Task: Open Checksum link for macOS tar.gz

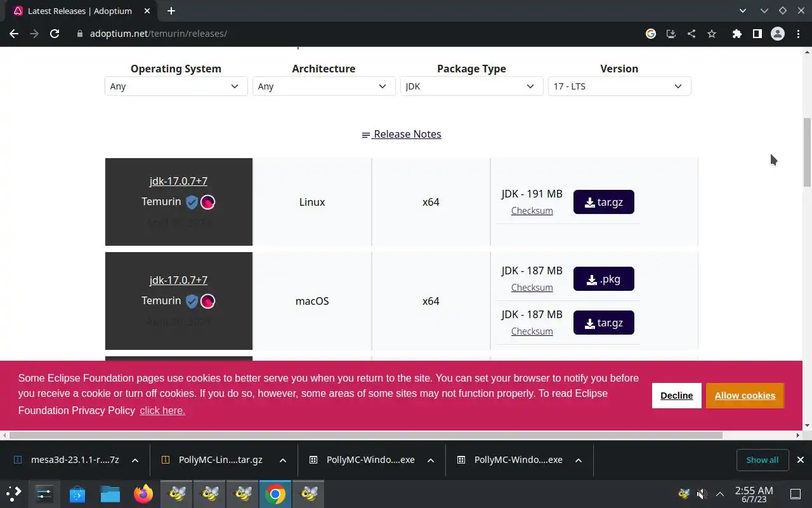Action: (532, 331)
